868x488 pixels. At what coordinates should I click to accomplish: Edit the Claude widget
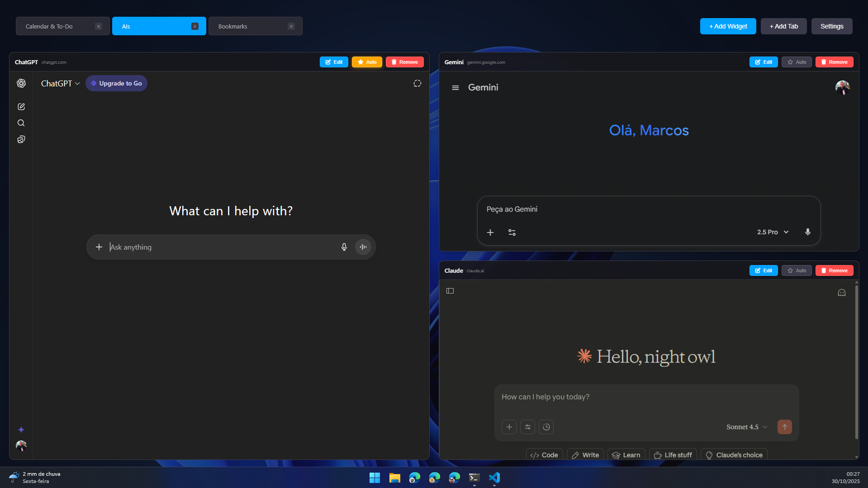[764, 270]
